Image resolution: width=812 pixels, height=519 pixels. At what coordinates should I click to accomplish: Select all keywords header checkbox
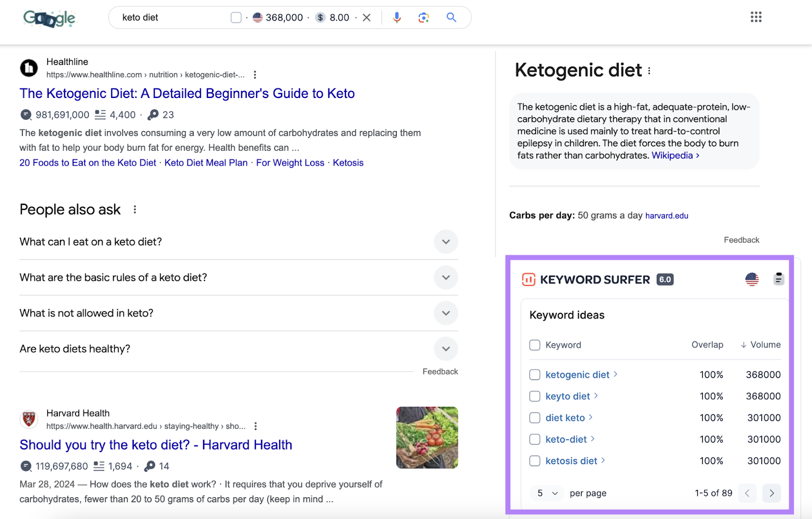[x=535, y=345]
